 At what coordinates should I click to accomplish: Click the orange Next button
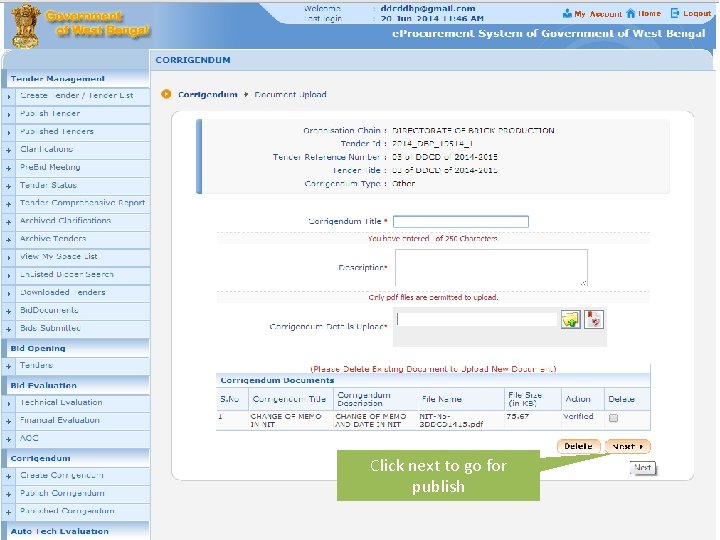pyautogui.click(x=628, y=446)
